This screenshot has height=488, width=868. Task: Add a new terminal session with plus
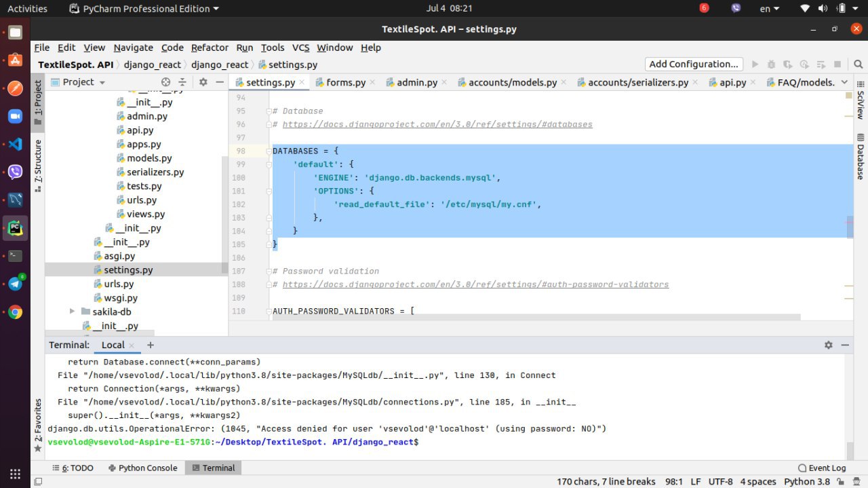(151, 345)
